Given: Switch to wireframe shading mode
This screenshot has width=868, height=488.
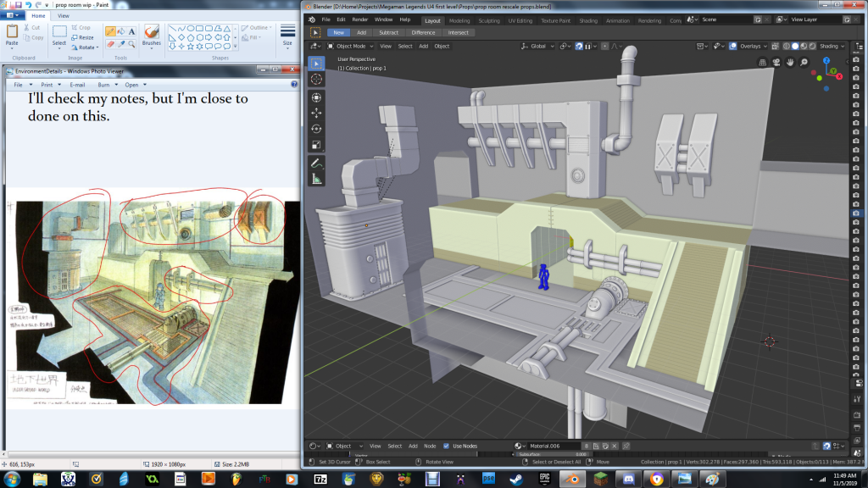Looking at the screenshot, I should point(786,47).
